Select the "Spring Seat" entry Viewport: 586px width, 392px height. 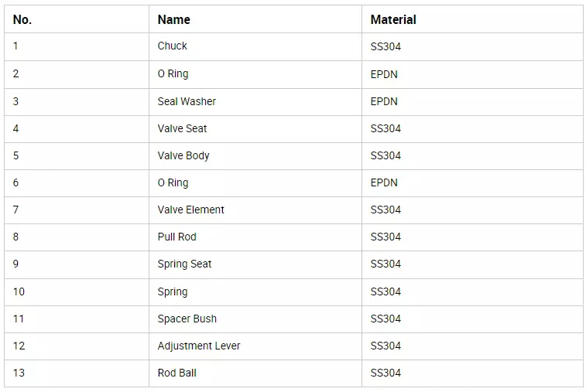[184, 264]
